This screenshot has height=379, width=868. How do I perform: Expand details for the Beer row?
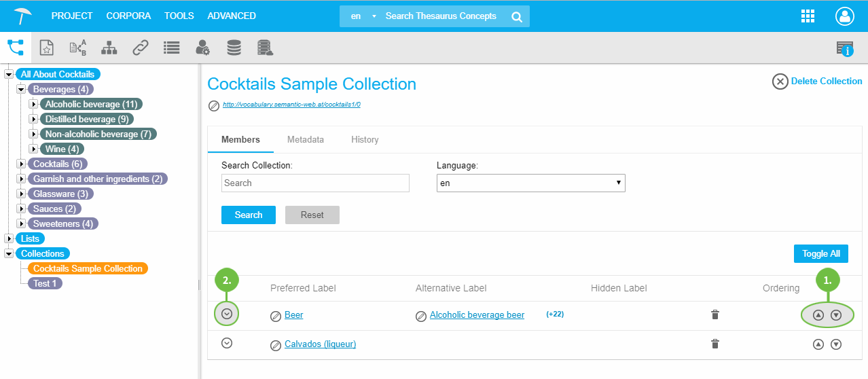[x=228, y=314]
